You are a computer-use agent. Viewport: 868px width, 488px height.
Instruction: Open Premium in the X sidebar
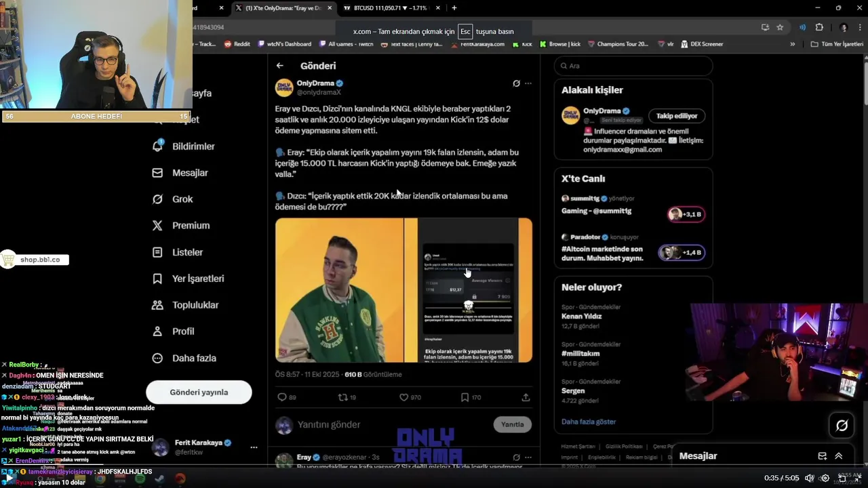[181, 226]
